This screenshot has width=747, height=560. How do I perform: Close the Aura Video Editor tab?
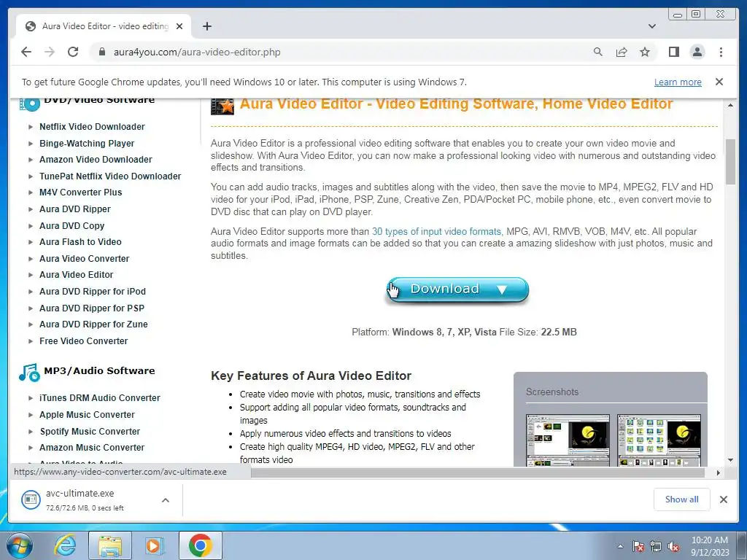(x=179, y=26)
